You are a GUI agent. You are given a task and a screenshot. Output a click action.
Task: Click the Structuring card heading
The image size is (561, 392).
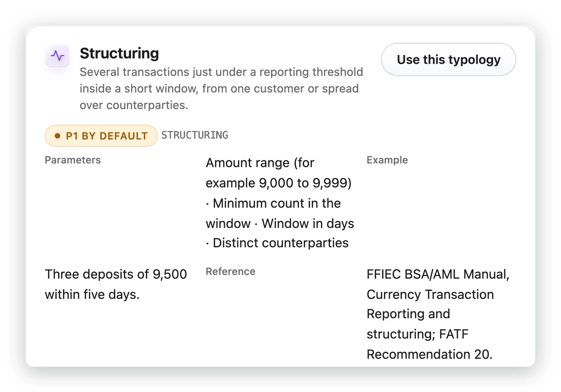119,53
